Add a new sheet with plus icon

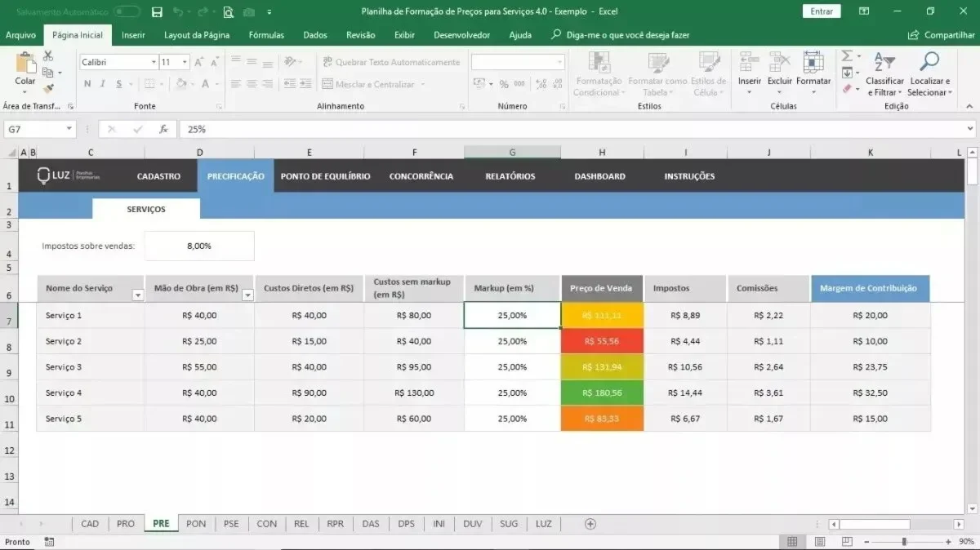coord(590,524)
